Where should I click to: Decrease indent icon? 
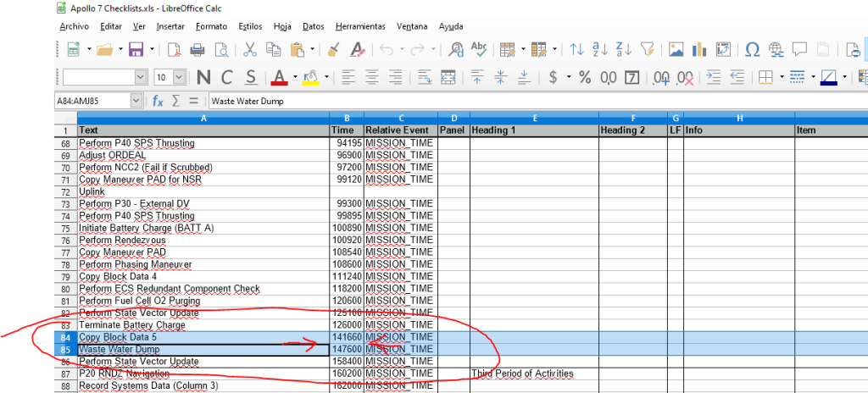coord(737,77)
